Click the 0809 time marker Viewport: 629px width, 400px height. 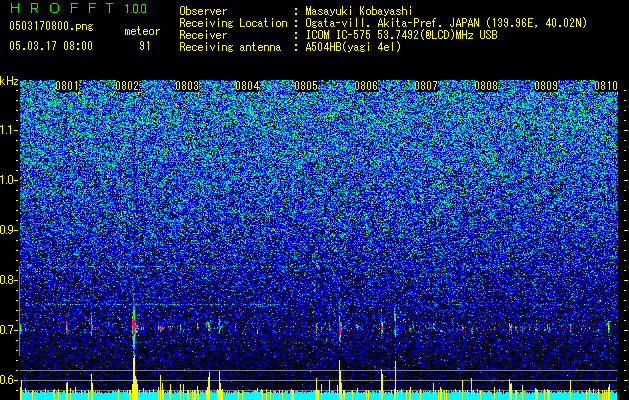[x=546, y=86]
